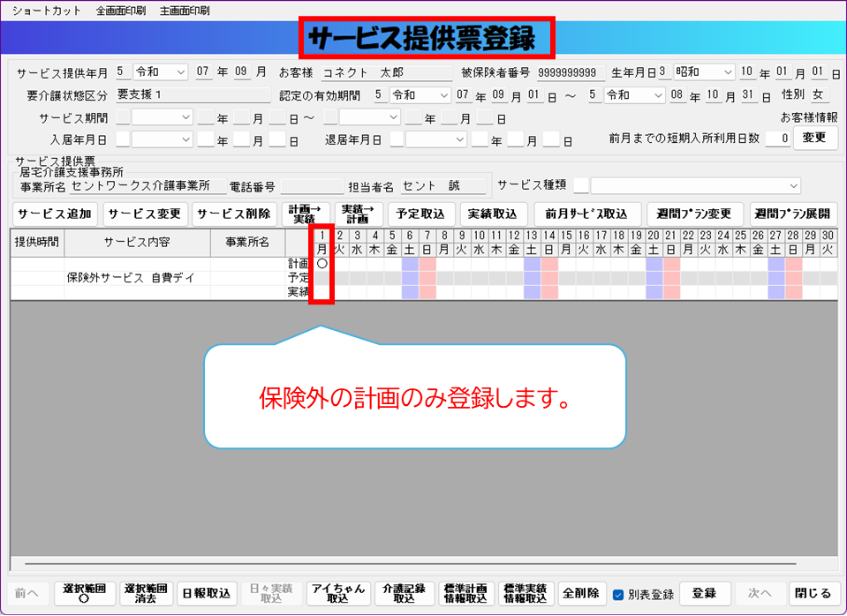Click the サービス追加 button

click(x=54, y=214)
